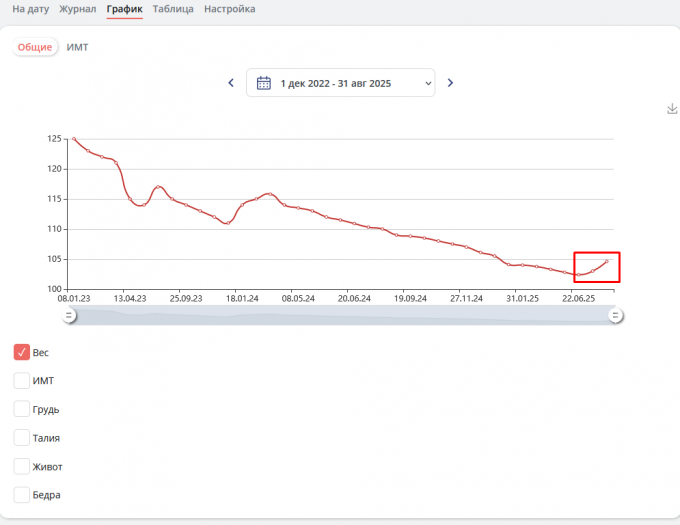The image size is (680, 525).
Task: Click the last data point on chart
Action: (607, 261)
